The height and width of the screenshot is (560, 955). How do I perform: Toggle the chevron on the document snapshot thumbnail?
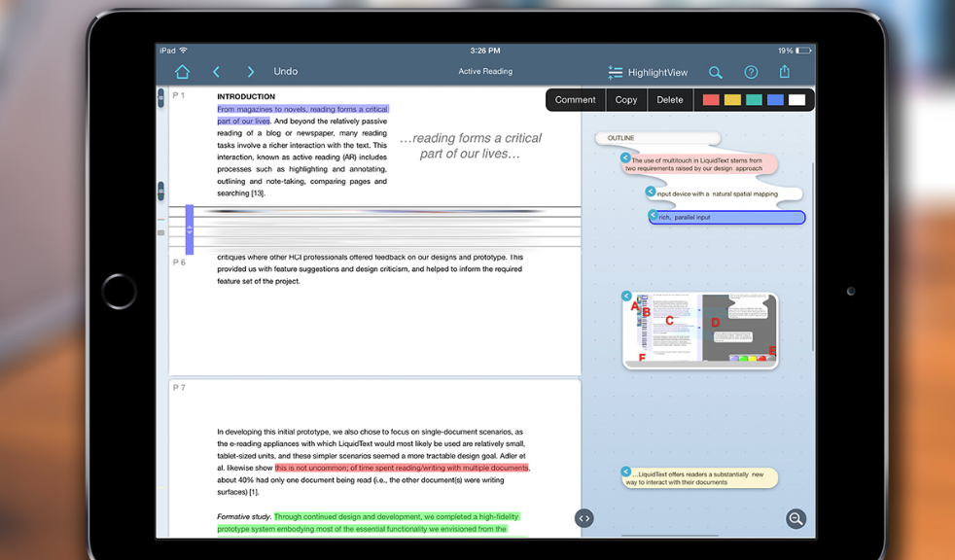[626, 296]
